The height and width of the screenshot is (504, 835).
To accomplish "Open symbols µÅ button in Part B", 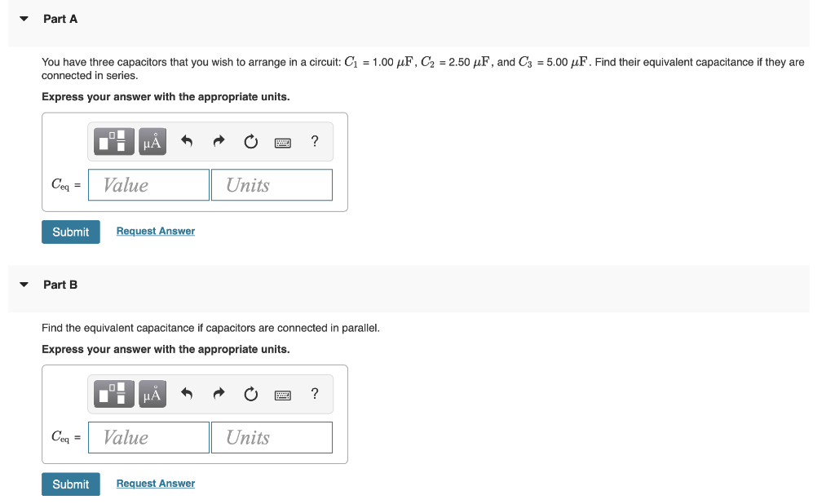I will 152,394.
